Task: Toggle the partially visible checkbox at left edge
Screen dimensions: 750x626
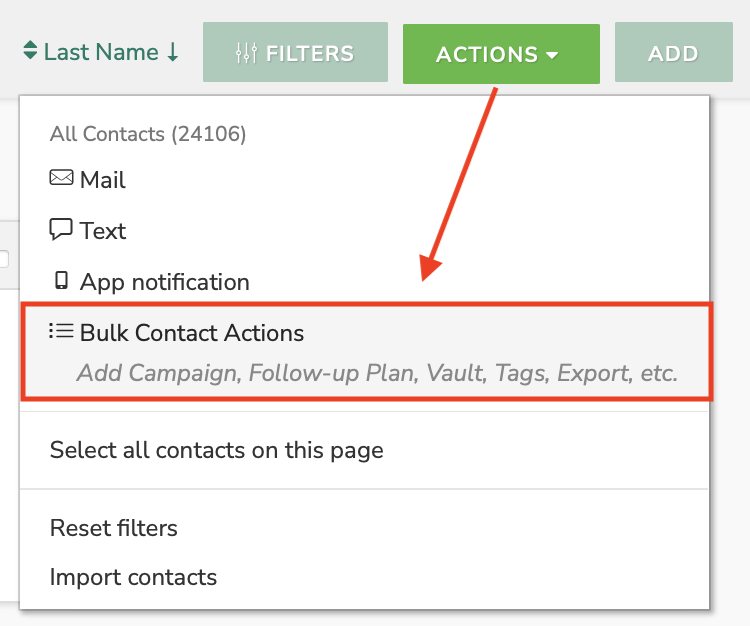Action: click(4, 259)
